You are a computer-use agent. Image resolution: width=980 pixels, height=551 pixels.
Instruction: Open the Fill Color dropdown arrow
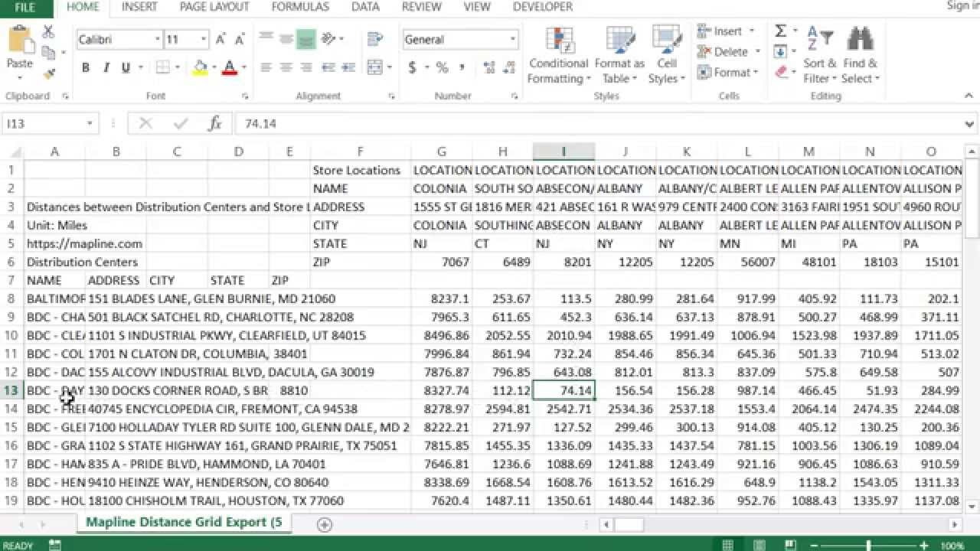pyautogui.click(x=214, y=67)
